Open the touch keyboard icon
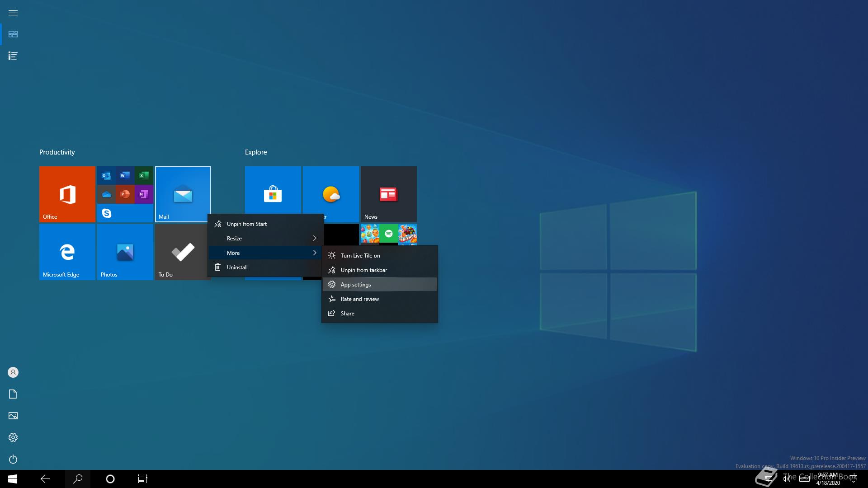This screenshot has height=488, width=868. point(804,479)
